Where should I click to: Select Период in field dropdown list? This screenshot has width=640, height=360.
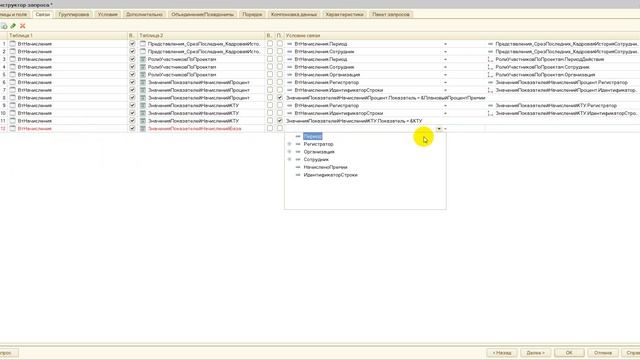point(313,136)
